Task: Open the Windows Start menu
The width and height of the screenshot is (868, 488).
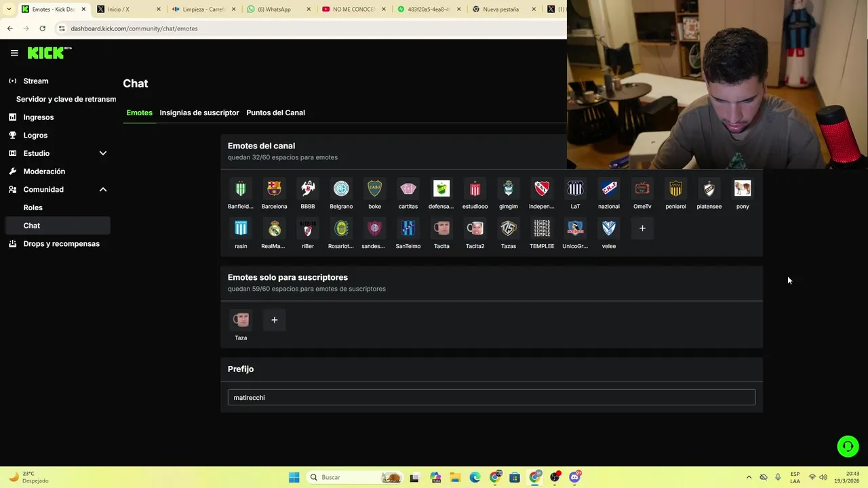Action: [x=294, y=477]
